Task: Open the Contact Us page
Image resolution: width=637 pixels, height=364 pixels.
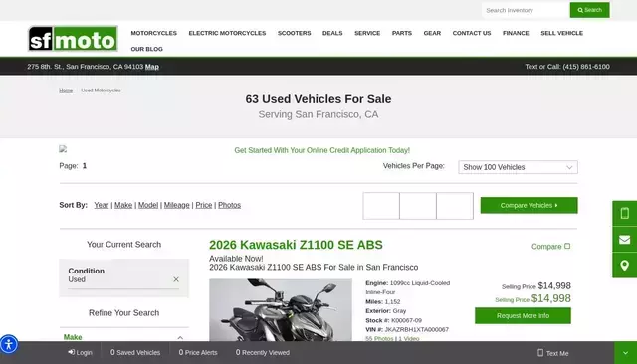Action: click(472, 33)
